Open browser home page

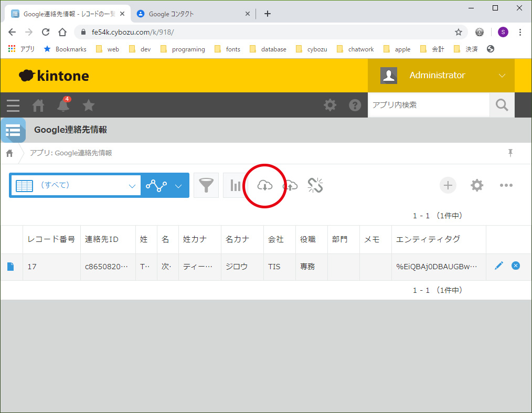(62, 32)
